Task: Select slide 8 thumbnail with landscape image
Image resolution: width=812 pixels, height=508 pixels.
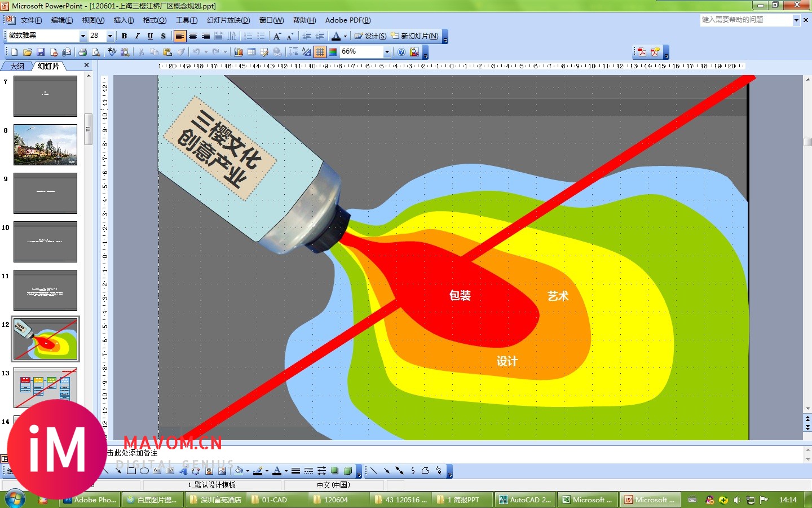Action: click(x=45, y=145)
